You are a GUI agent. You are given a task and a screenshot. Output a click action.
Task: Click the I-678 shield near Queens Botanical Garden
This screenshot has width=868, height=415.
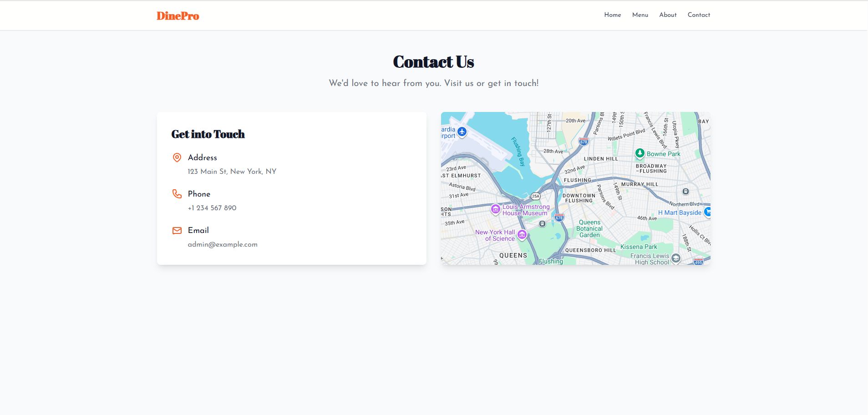(559, 218)
